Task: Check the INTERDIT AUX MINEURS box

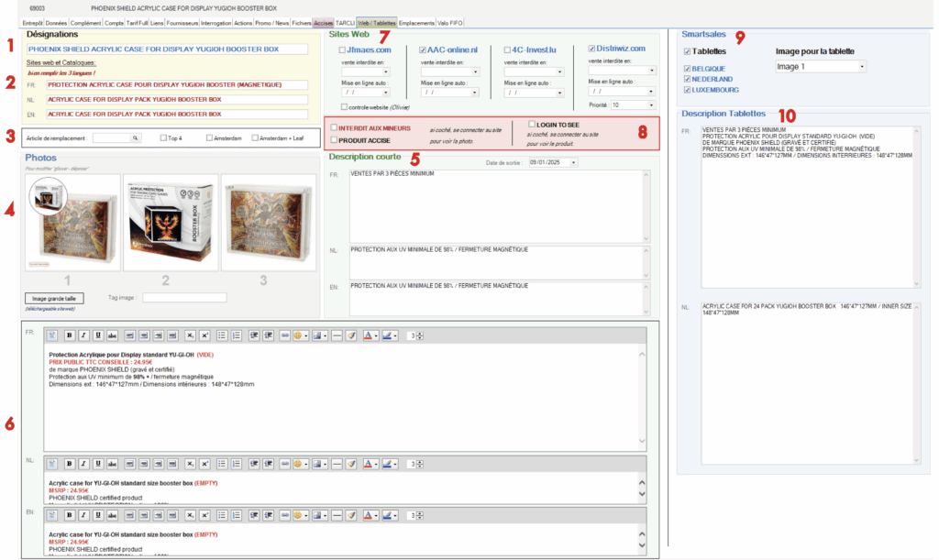Action: click(335, 128)
